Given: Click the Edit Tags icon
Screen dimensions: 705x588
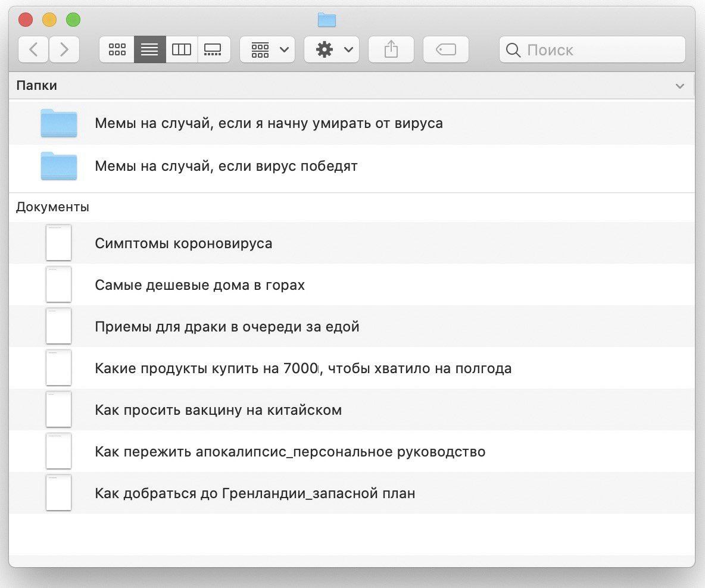Looking at the screenshot, I should coord(445,50).
